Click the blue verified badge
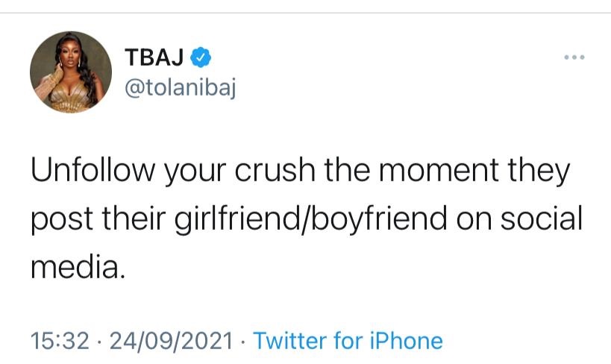 pos(202,55)
